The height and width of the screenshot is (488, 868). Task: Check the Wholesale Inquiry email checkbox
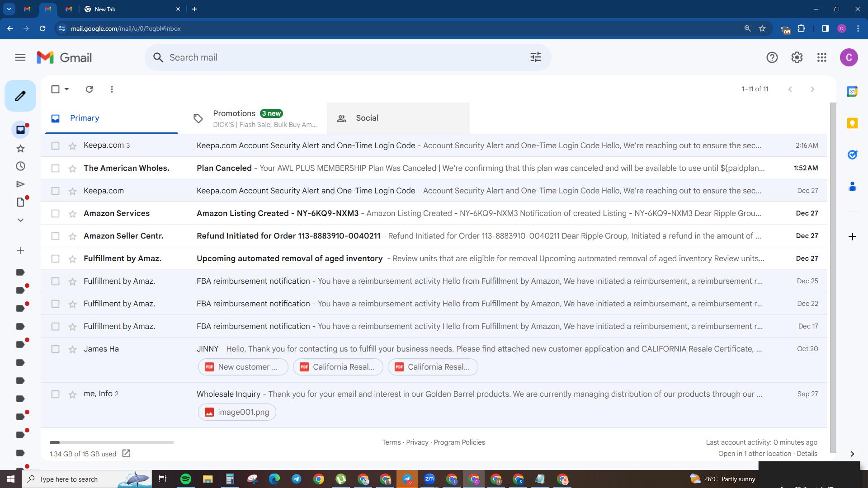coord(55,394)
